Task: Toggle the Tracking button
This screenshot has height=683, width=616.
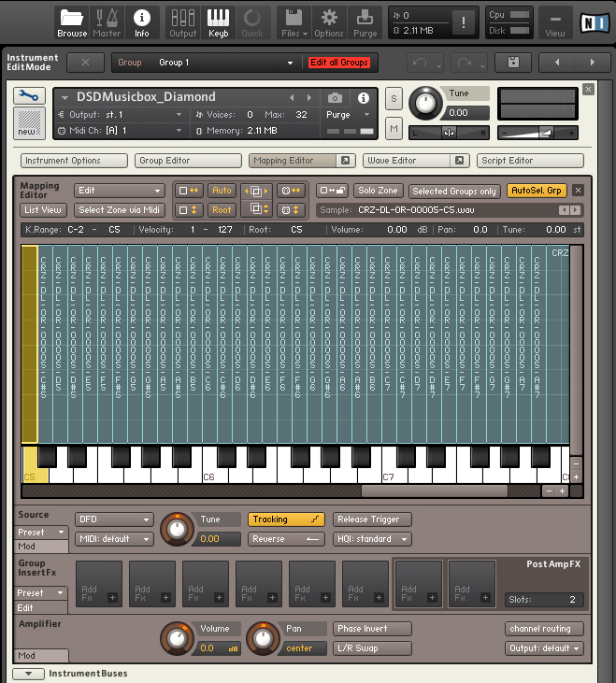Action: [286, 519]
